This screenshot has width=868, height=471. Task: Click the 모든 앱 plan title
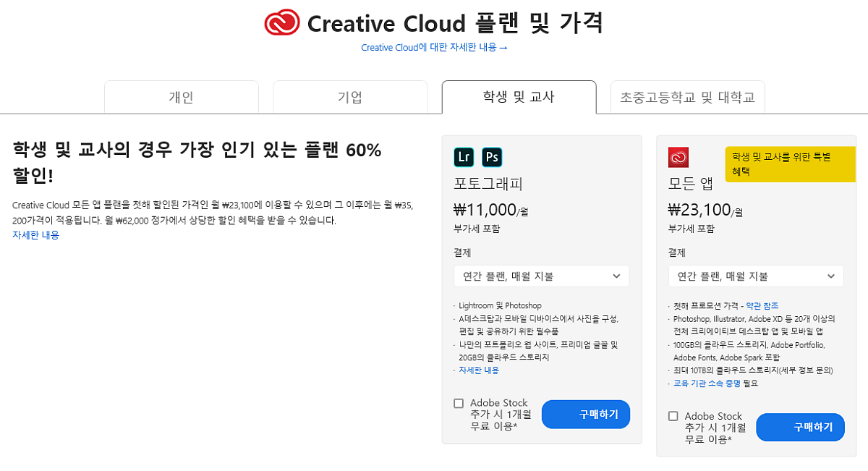[x=691, y=183]
